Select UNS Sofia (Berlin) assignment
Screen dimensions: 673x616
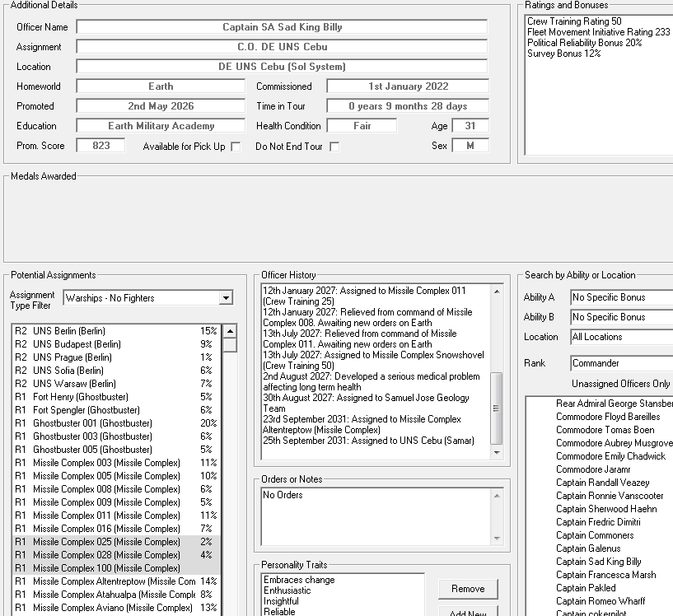[x=116, y=371]
